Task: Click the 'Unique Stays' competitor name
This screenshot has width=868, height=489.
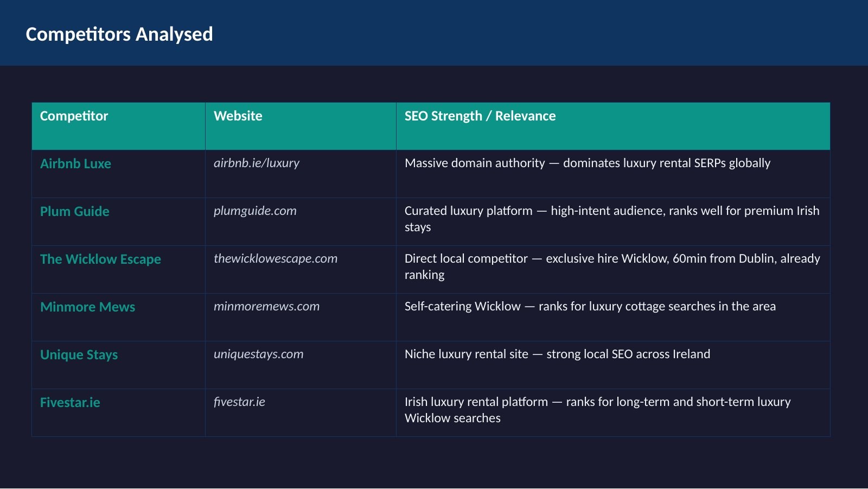Action: [79, 355]
